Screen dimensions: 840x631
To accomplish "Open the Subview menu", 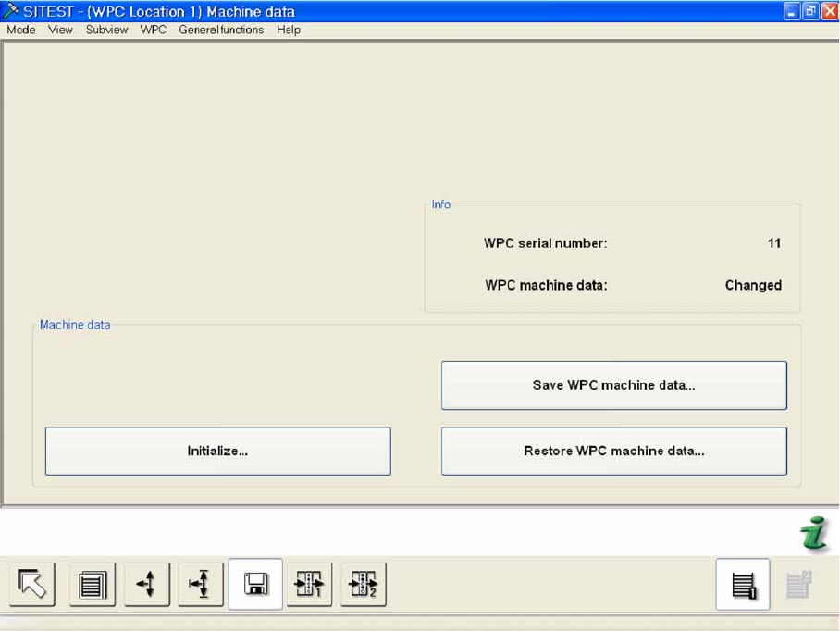I will tap(106, 30).
